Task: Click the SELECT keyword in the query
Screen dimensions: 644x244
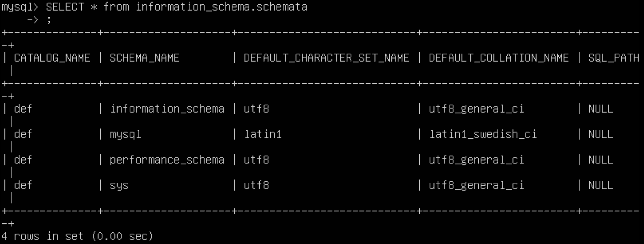Action: (x=65, y=7)
